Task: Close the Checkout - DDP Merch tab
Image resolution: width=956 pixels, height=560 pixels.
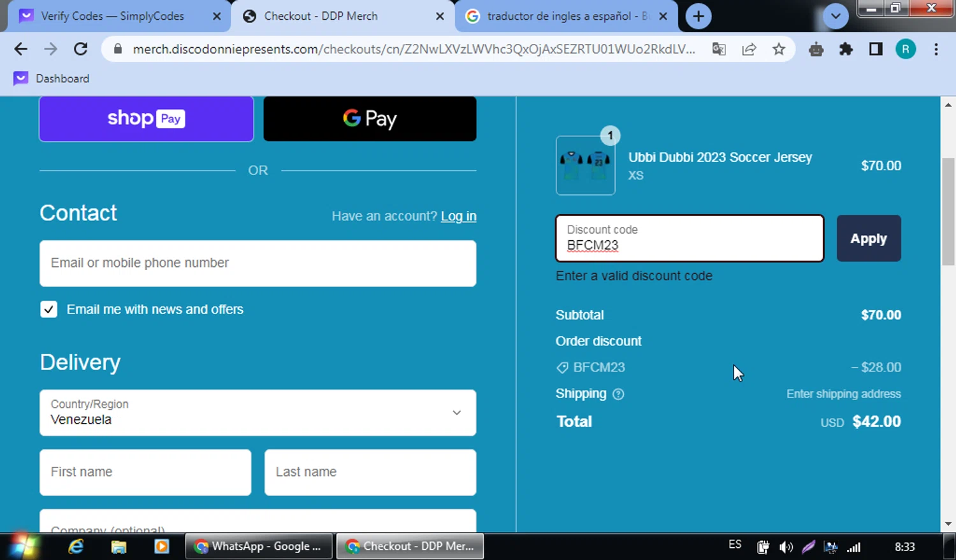Action: coord(440,17)
